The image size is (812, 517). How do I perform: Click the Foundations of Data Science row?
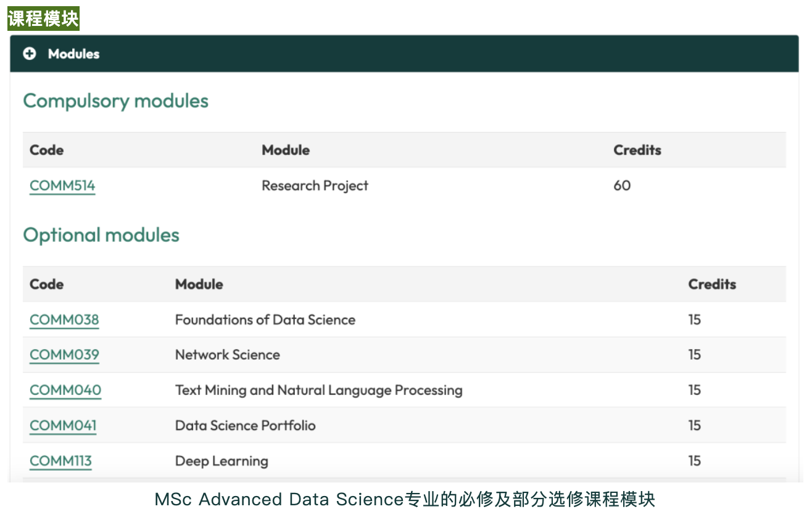(x=265, y=320)
